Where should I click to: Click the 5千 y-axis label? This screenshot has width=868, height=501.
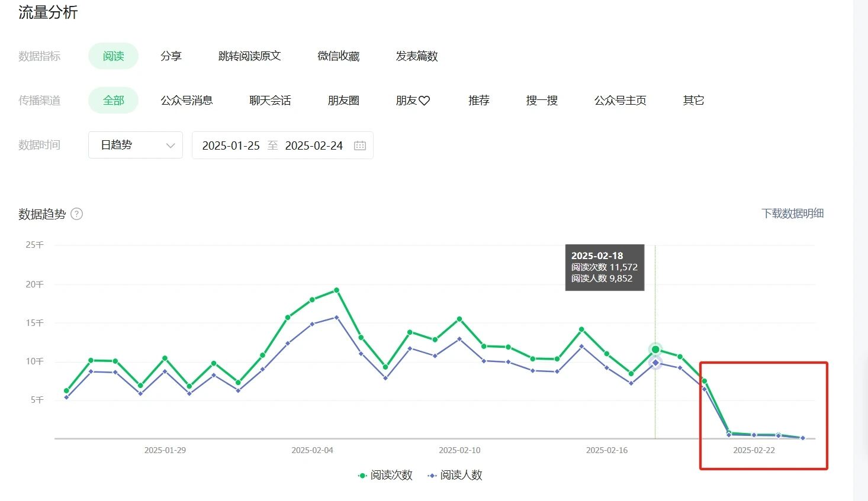point(37,400)
